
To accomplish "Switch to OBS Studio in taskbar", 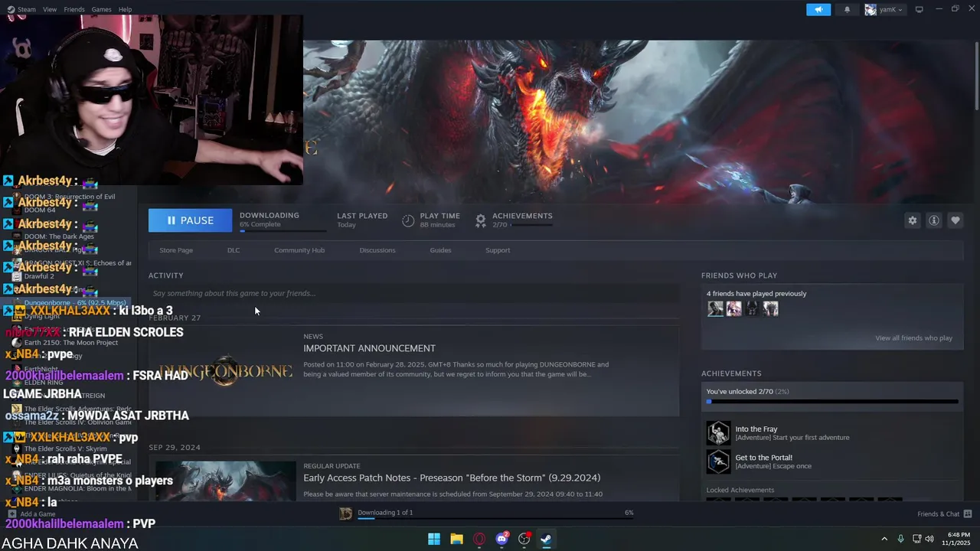I will point(524,539).
